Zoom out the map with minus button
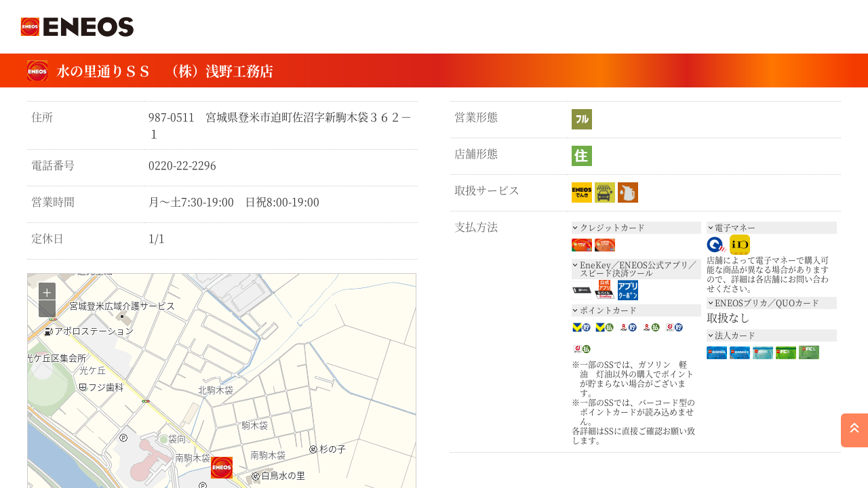The image size is (868, 488). point(47,309)
